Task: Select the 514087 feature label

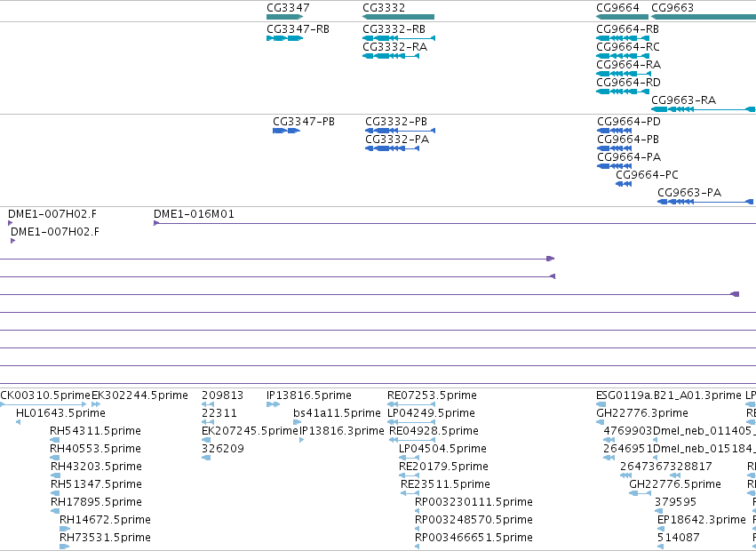Action: 679,538
